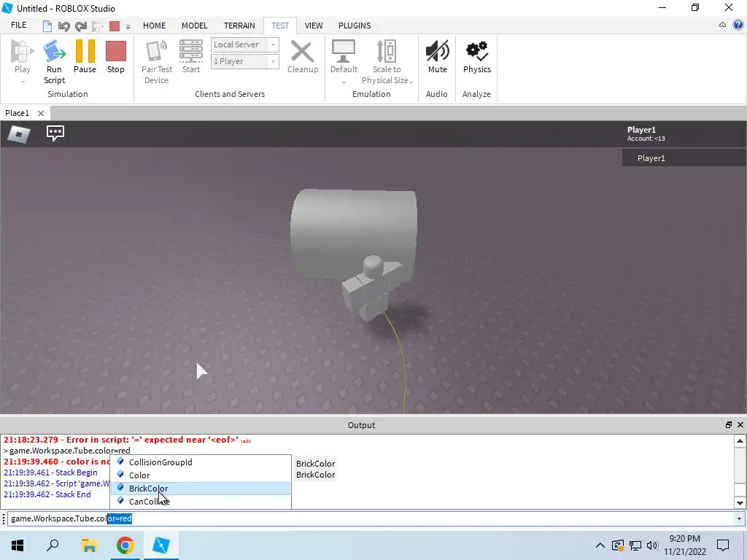The height and width of the screenshot is (560, 747).
Task: Pause the running simulation
Action: [x=85, y=51]
